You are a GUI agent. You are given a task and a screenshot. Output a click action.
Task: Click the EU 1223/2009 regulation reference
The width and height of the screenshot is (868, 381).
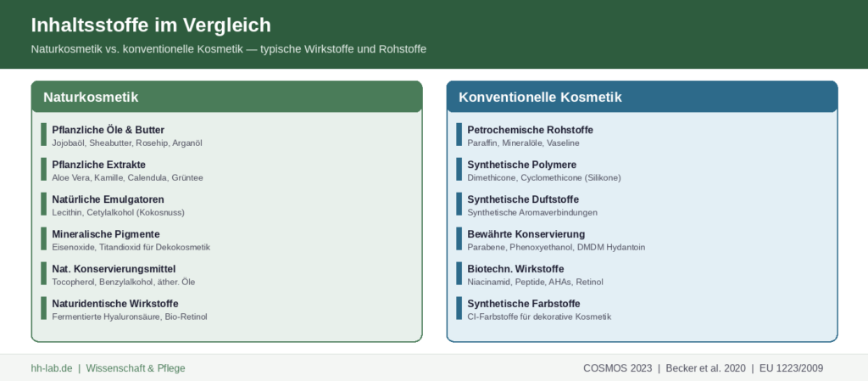coord(792,368)
